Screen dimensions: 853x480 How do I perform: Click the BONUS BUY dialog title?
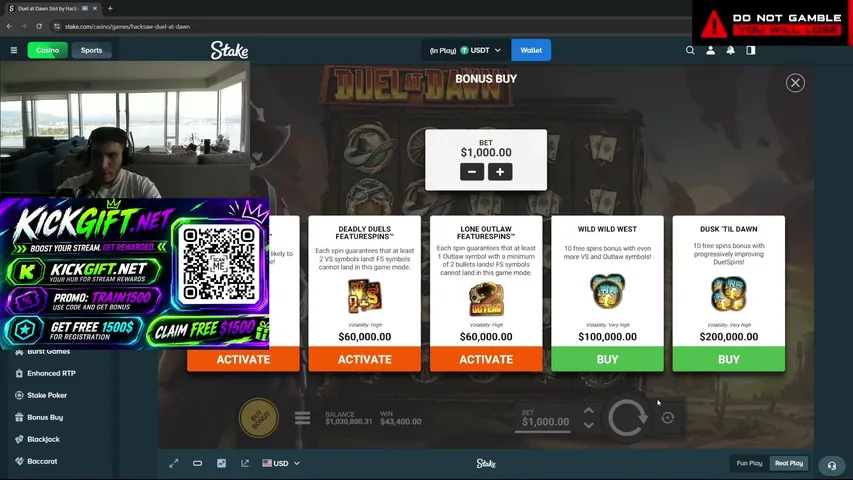point(486,79)
